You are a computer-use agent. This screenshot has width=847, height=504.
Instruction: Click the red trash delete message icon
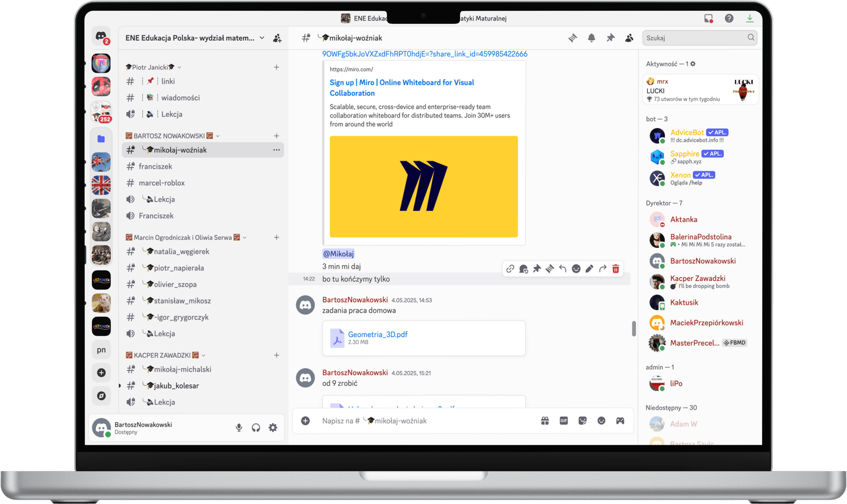616,269
